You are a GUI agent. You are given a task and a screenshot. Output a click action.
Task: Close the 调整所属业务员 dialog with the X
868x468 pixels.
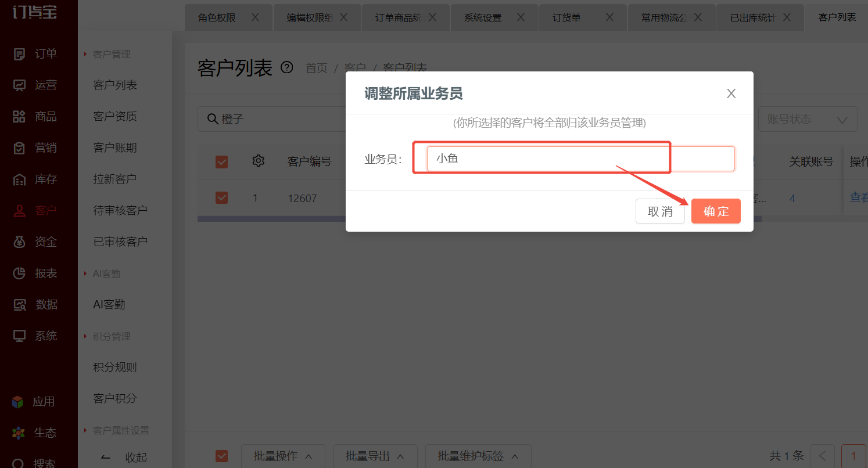point(731,93)
